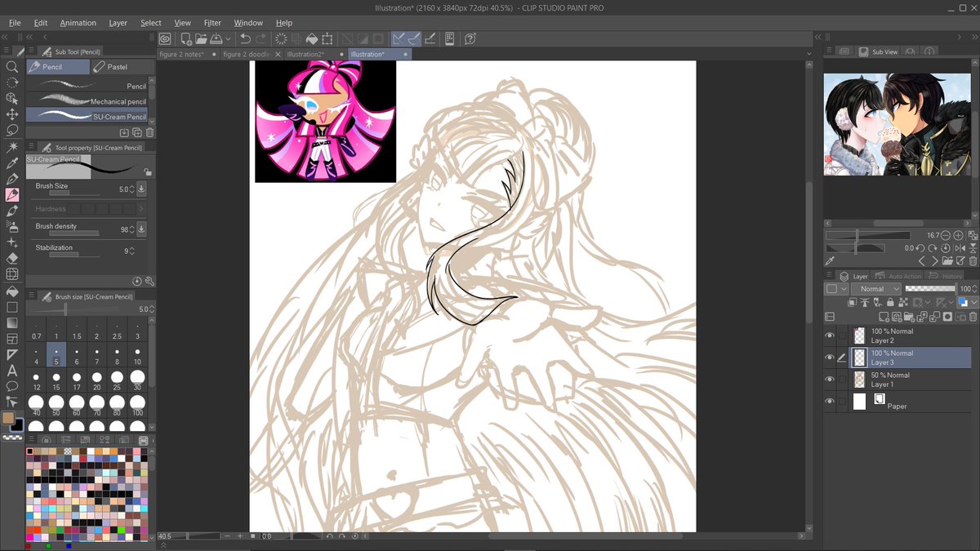Select the Zoom magnifier tool
980x551 pixels.
point(11,67)
